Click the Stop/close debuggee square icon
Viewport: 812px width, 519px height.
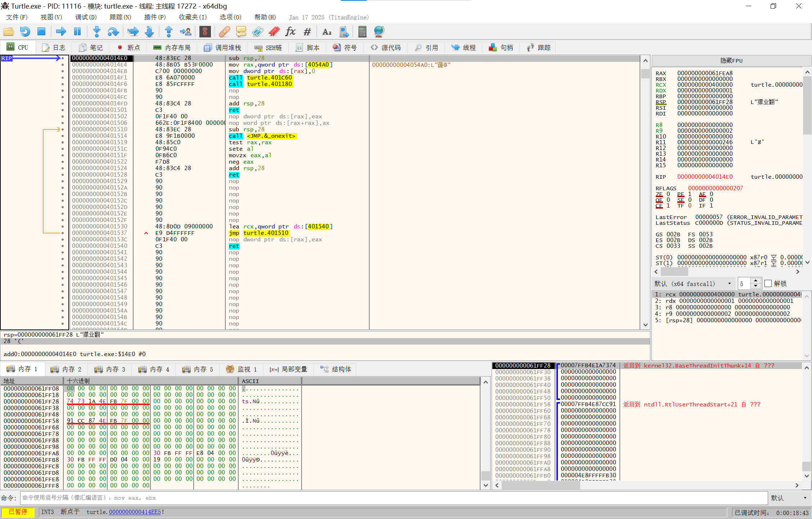point(41,32)
